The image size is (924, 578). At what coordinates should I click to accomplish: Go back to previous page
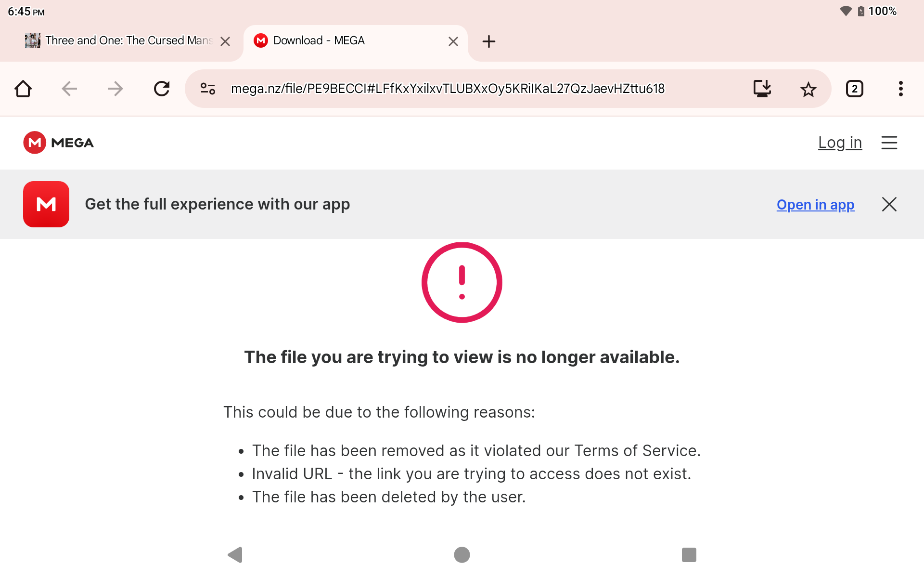[x=69, y=89]
